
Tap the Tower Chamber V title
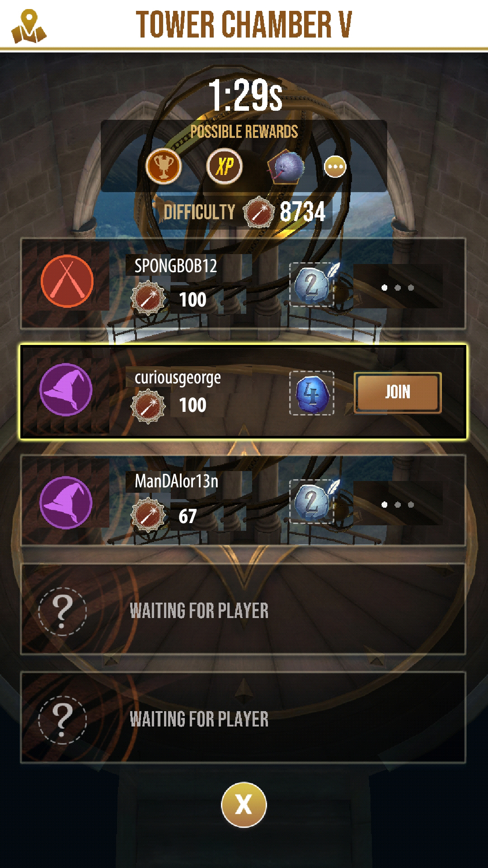pyautogui.click(x=244, y=24)
